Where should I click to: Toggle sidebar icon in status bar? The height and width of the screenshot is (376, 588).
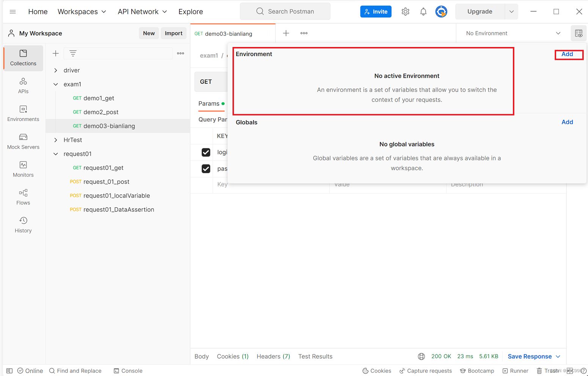click(9, 371)
